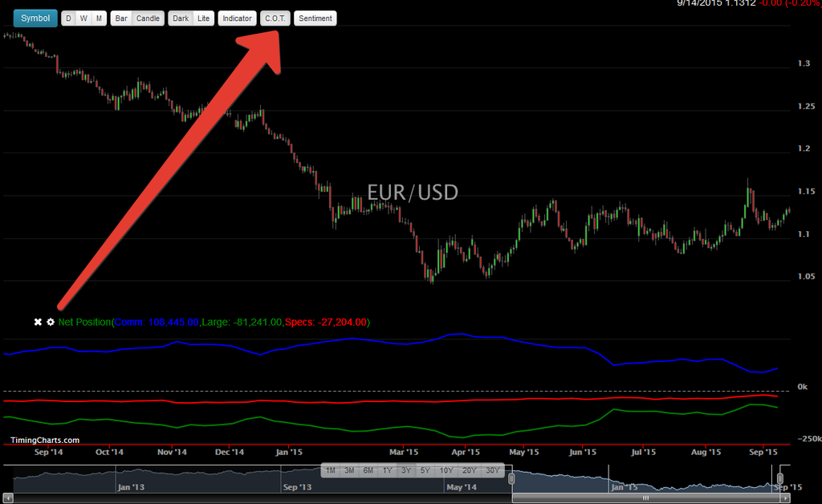The image size is (822, 504).
Task: Set range to 1Y
Action: click(387, 470)
